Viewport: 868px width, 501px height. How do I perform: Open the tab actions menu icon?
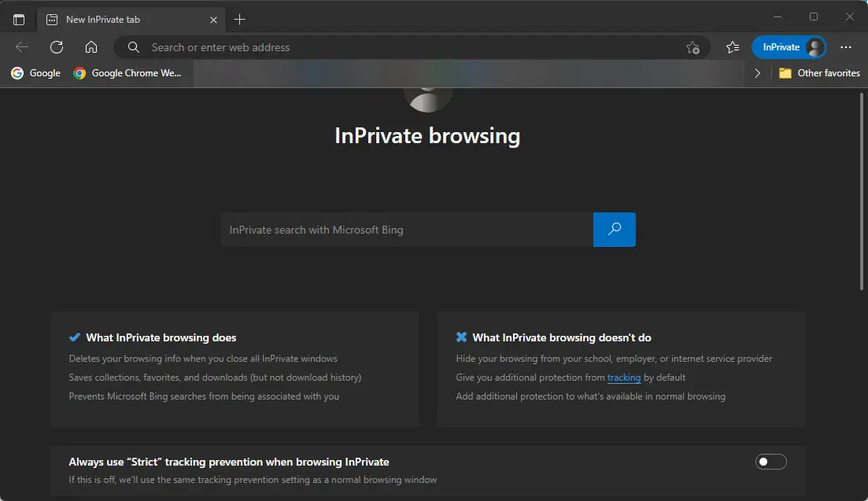(x=19, y=20)
